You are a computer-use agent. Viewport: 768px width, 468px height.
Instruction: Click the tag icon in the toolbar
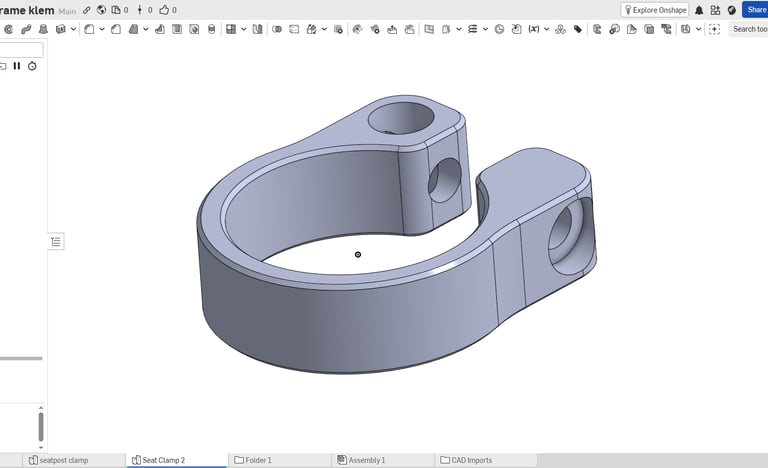(x=578, y=29)
